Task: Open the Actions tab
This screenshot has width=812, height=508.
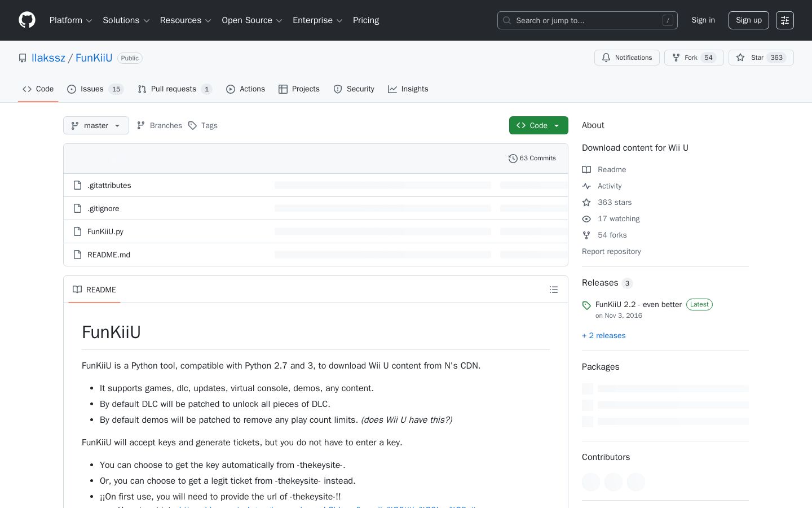Action: pyautogui.click(x=246, y=89)
